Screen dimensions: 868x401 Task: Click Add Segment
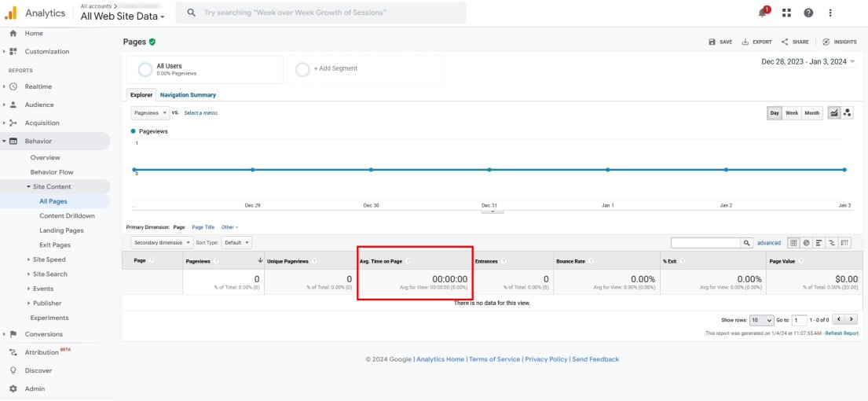(335, 68)
